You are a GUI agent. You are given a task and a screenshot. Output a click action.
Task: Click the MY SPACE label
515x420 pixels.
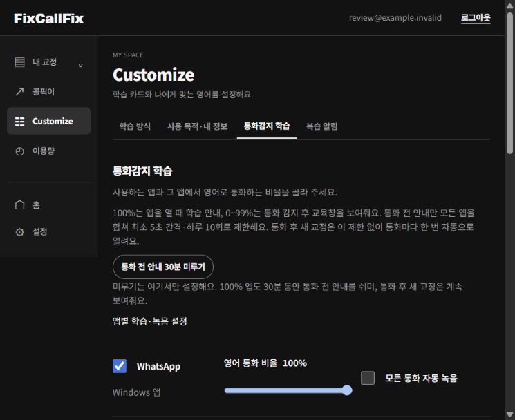click(x=128, y=55)
